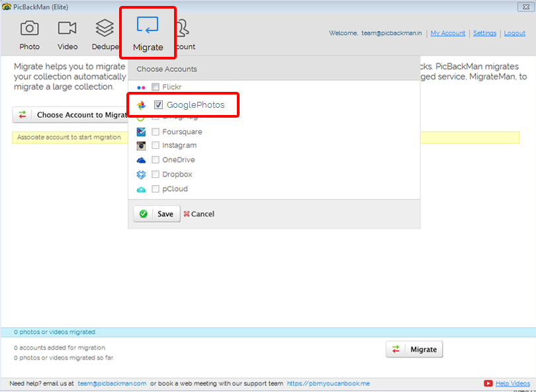Open the My Account link

pos(447,34)
